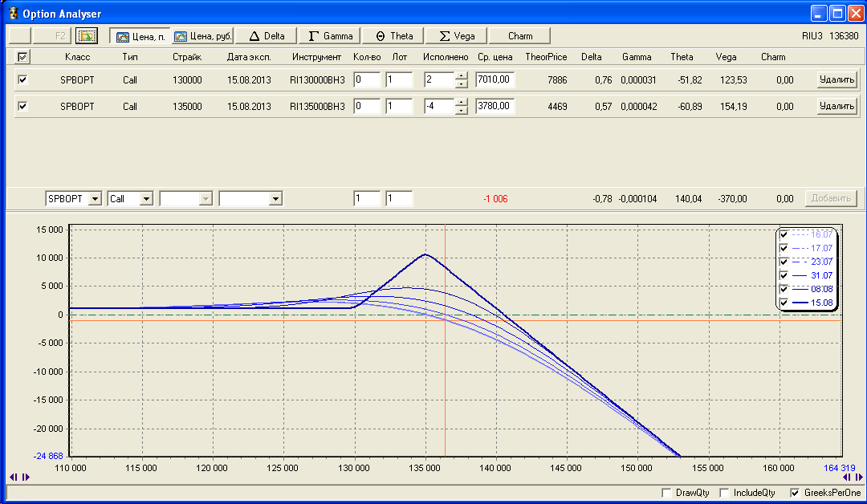
Task: Expand the Call option type dropdown
Action: point(146,198)
